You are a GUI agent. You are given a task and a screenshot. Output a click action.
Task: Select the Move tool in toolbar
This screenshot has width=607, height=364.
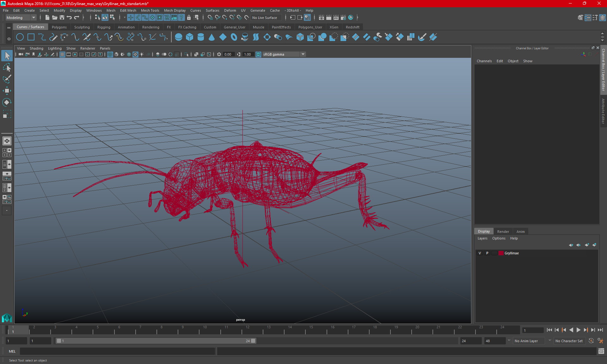click(x=7, y=91)
